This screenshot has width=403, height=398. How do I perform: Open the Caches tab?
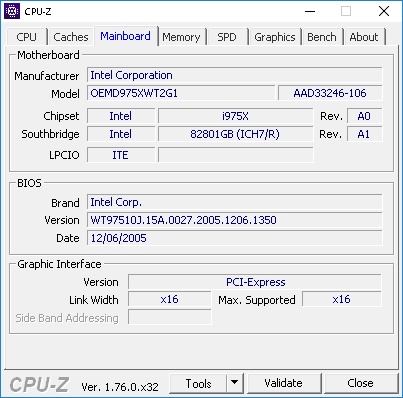coord(71,37)
